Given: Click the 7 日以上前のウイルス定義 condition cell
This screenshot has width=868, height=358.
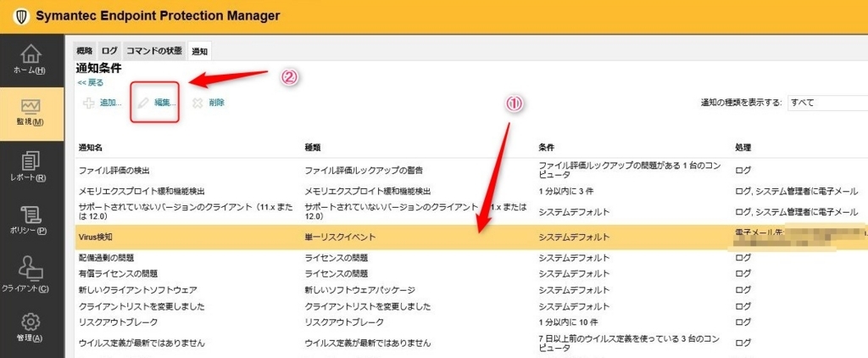Looking at the screenshot, I should (x=630, y=343).
